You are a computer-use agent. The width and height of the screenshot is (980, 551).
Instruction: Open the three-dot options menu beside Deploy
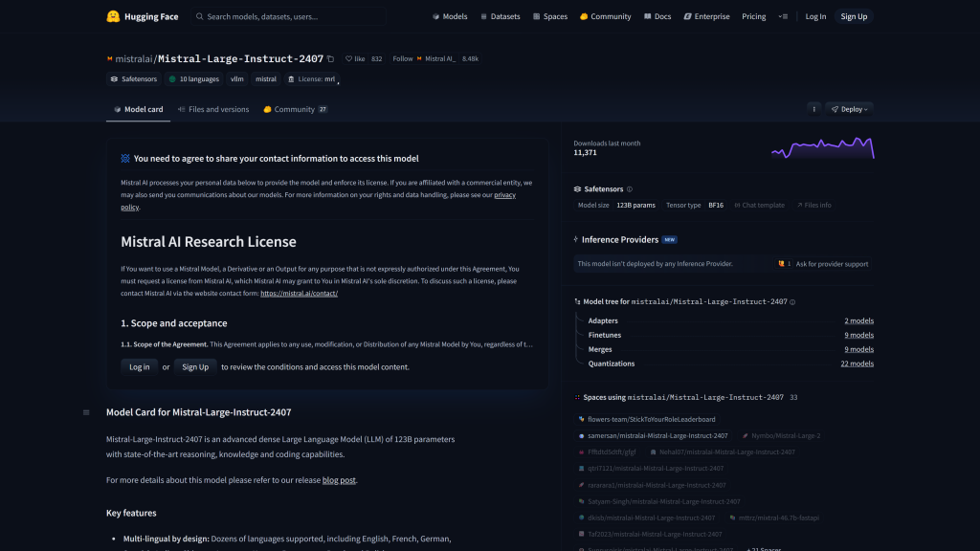pyautogui.click(x=813, y=109)
